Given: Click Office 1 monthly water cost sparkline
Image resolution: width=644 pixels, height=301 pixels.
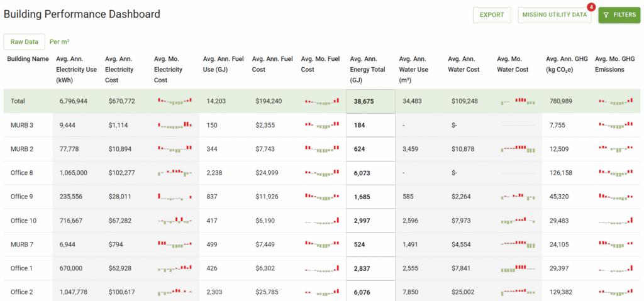Looking at the screenshot, I should [x=518, y=268].
